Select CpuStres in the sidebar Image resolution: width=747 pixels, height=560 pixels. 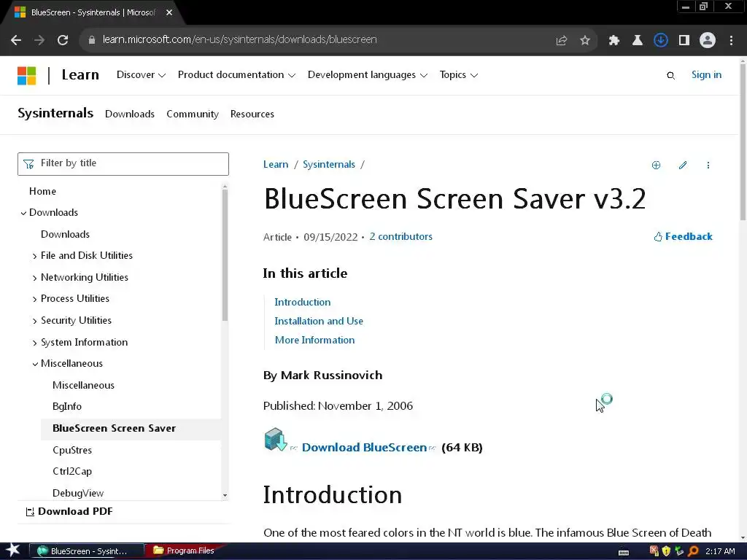click(x=72, y=450)
